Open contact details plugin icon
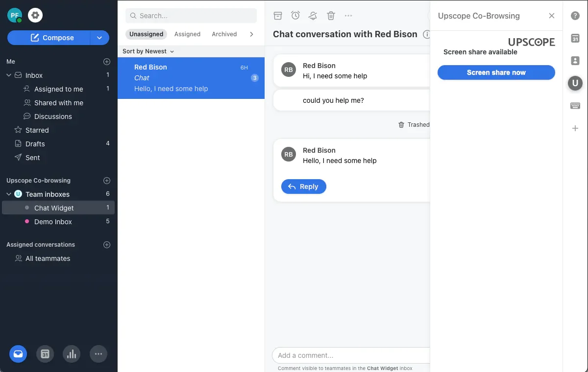Image resolution: width=588 pixels, height=372 pixels. click(x=575, y=61)
